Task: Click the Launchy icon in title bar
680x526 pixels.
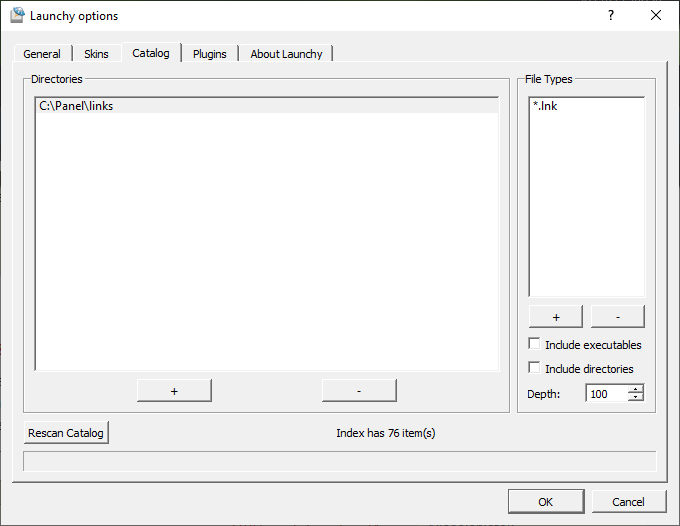Action: [18, 15]
